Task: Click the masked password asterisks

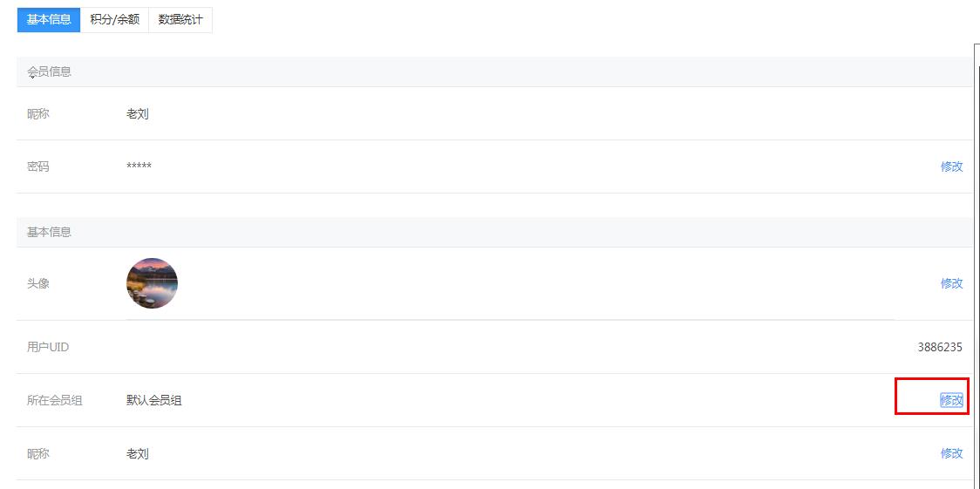Action: (139, 166)
